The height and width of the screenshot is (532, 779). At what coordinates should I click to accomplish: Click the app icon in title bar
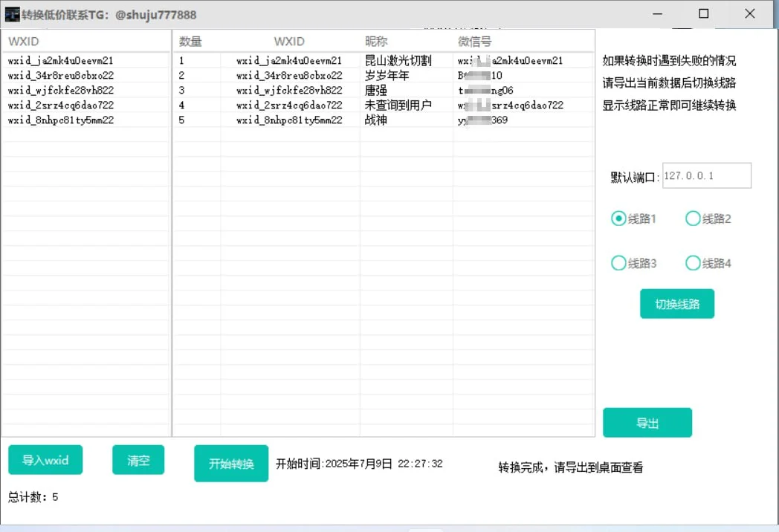(12, 14)
